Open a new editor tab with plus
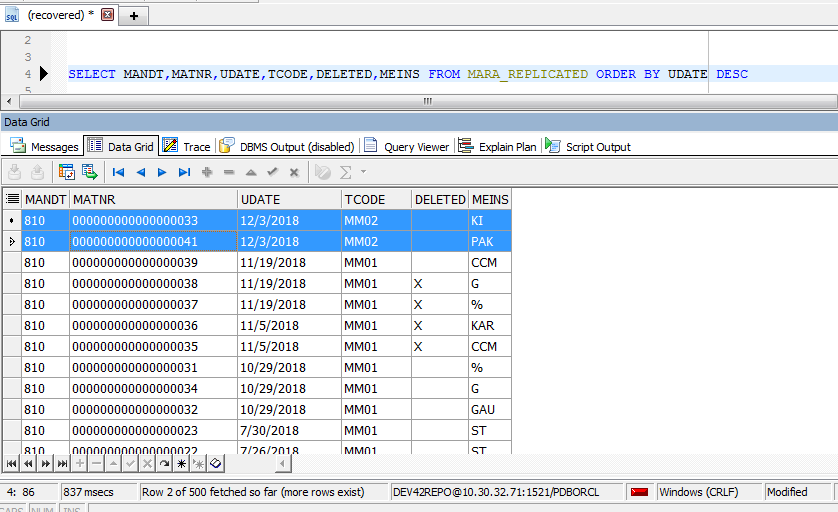This screenshot has width=838, height=512. (134, 16)
